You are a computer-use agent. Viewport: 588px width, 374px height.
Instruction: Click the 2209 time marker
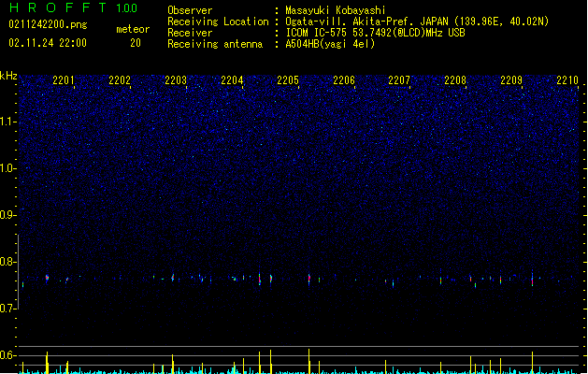tap(511, 80)
